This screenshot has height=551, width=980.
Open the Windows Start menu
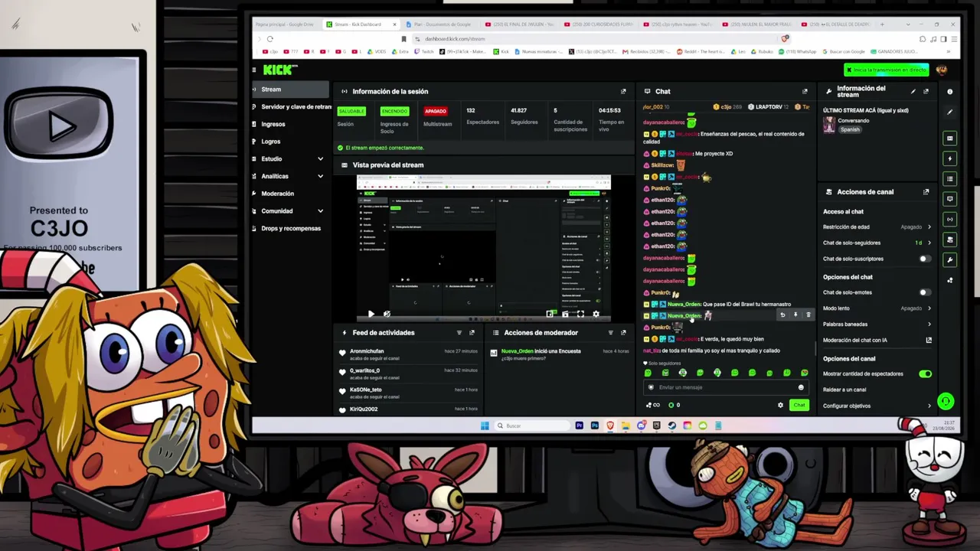coord(485,425)
